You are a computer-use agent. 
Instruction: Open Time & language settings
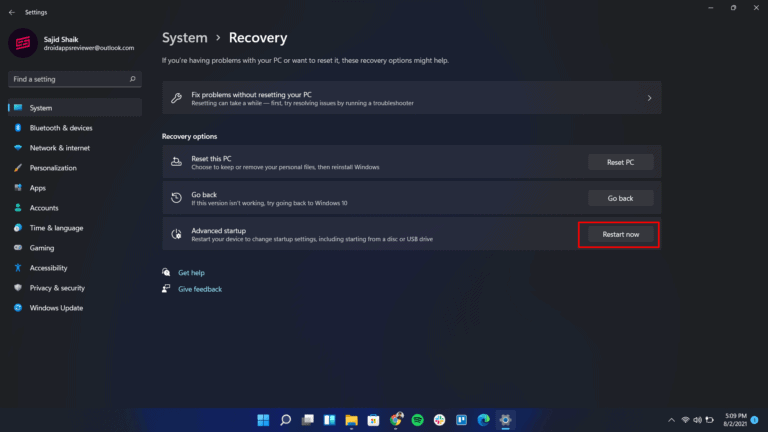(75, 228)
